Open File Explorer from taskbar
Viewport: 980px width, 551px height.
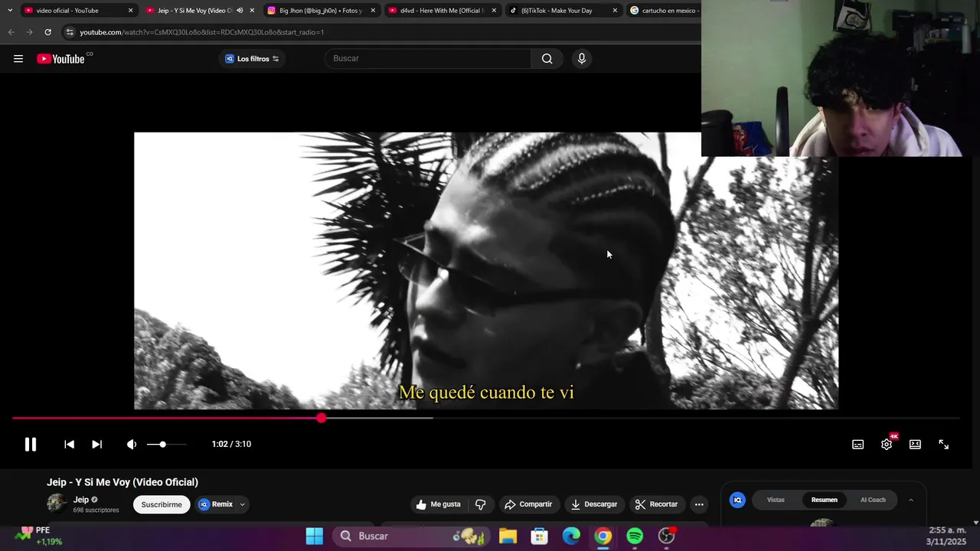point(508,536)
